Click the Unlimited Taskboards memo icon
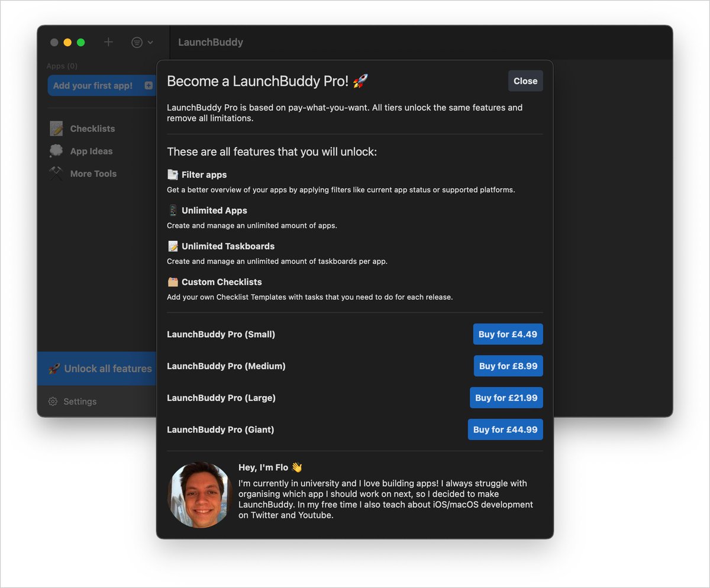 coord(173,246)
